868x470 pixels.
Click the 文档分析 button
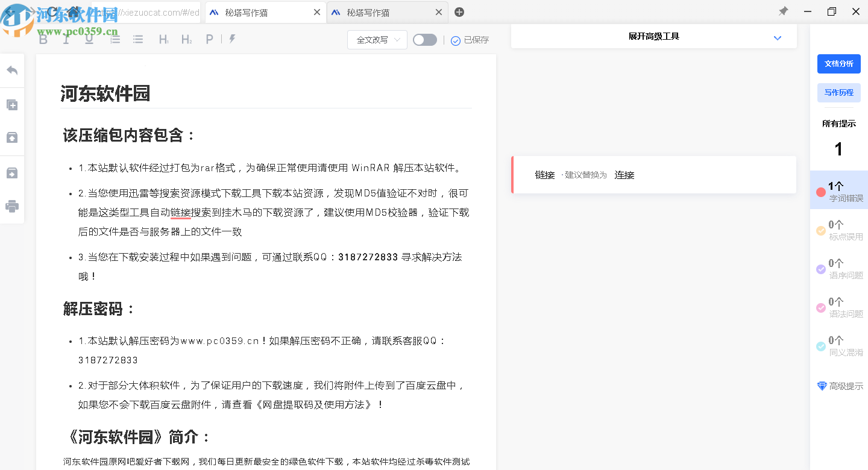point(838,63)
